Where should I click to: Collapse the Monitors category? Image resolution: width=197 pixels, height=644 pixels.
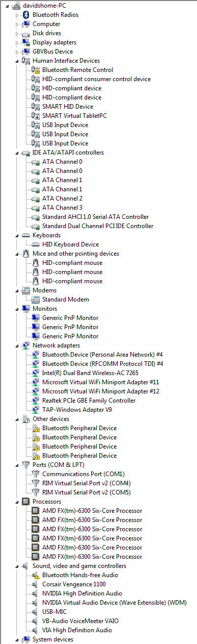pyautogui.click(x=17, y=309)
